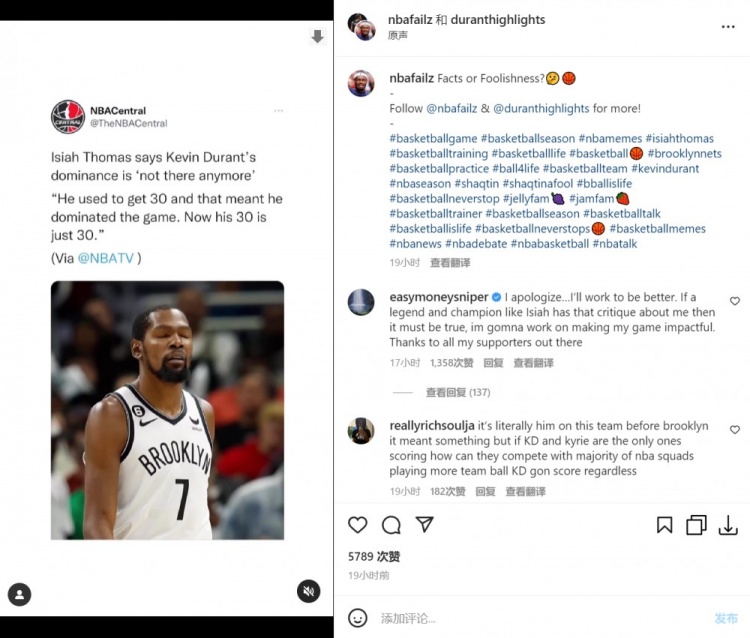
Task: Expand 查看回复 (137) replies
Action: click(x=458, y=392)
